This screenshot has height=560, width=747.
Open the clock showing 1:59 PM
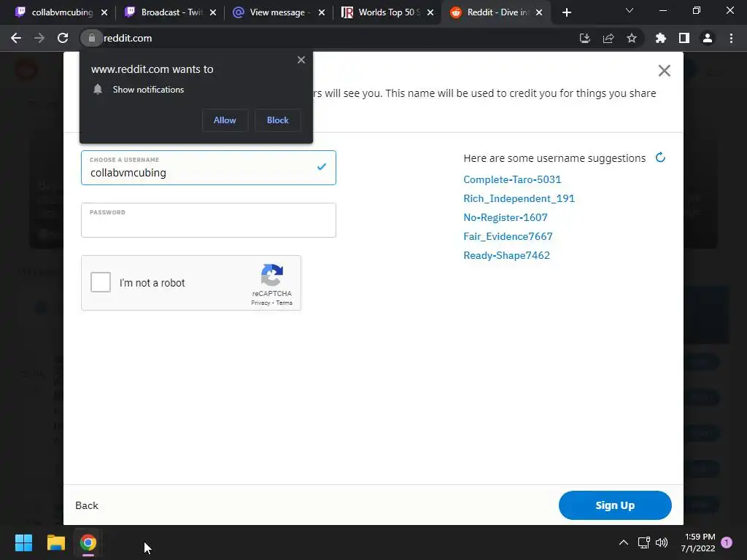(x=698, y=542)
